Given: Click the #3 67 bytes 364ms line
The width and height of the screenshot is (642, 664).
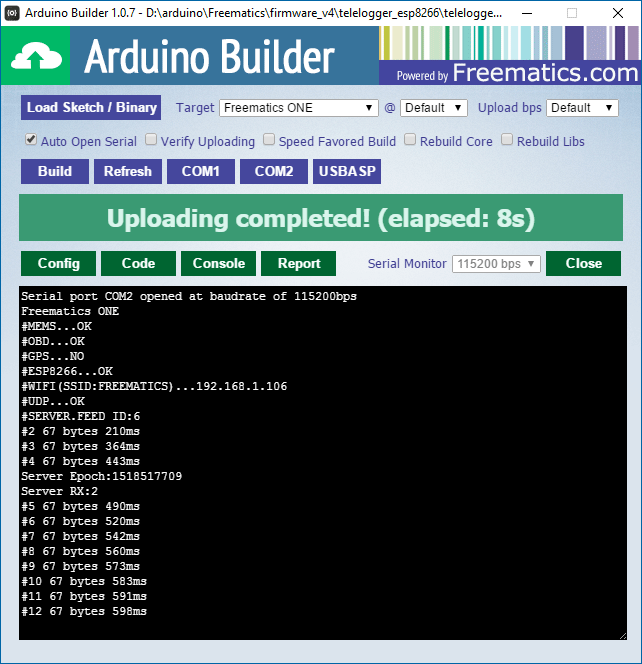Looking at the screenshot, I should click(80, 446).
